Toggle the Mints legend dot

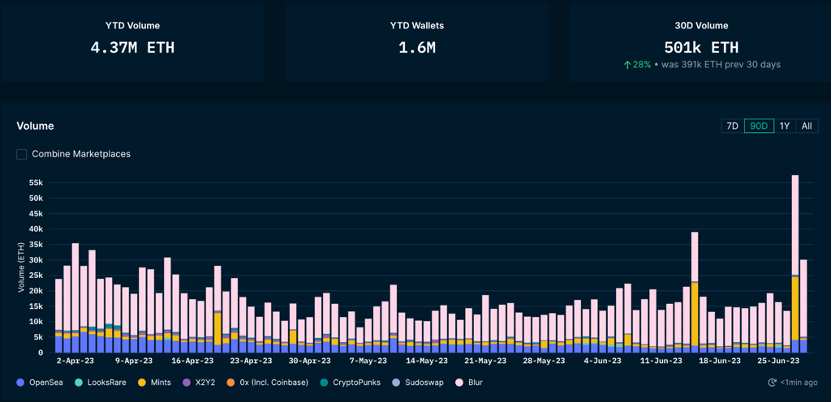[142, 382]
